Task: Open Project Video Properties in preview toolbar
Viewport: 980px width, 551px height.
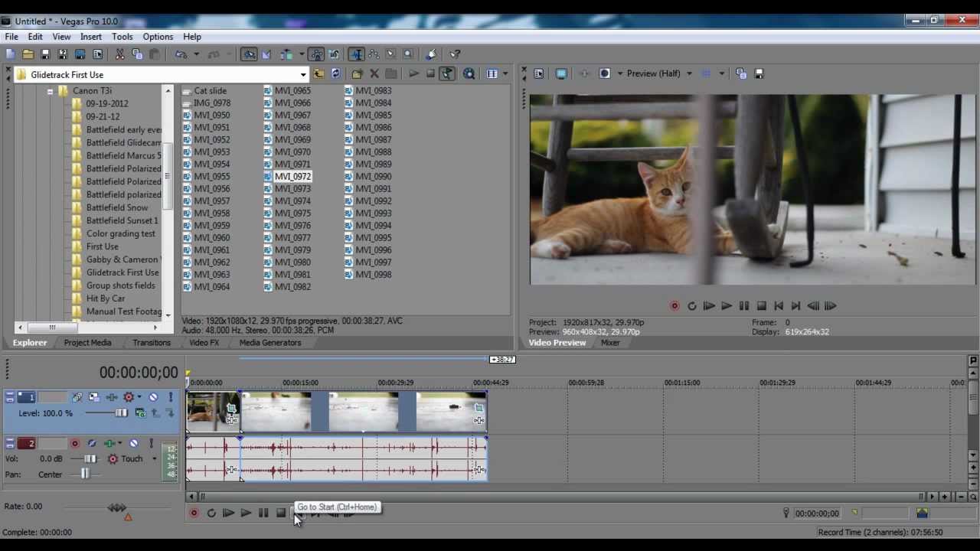Action: (x=539, y=73)
